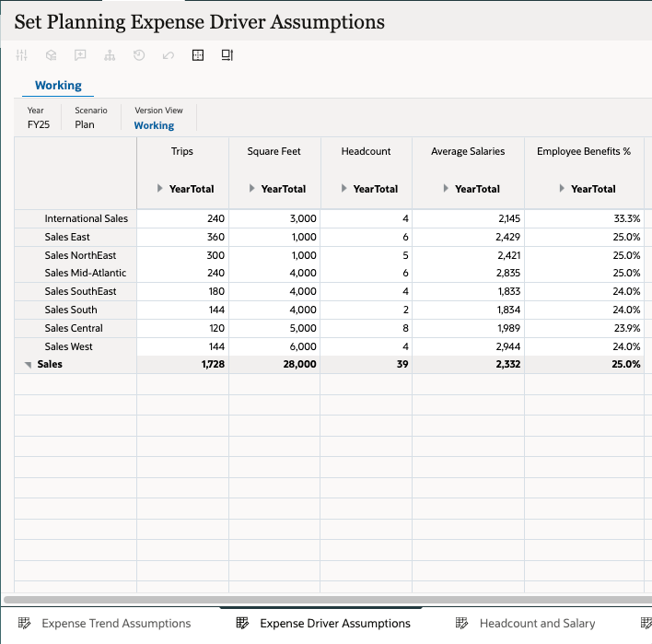Select the Sales South row header
This screenshot has height=644, width=652.
tap(76, 310)
